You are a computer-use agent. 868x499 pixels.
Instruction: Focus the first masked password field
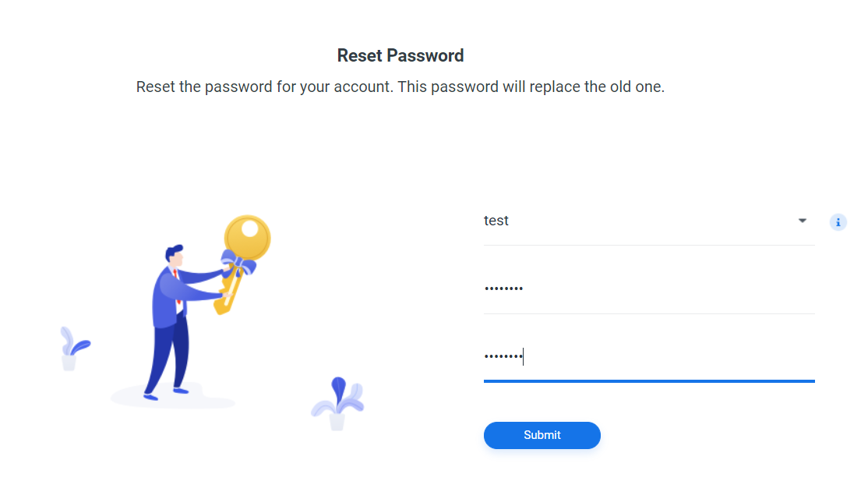[648, 288]
